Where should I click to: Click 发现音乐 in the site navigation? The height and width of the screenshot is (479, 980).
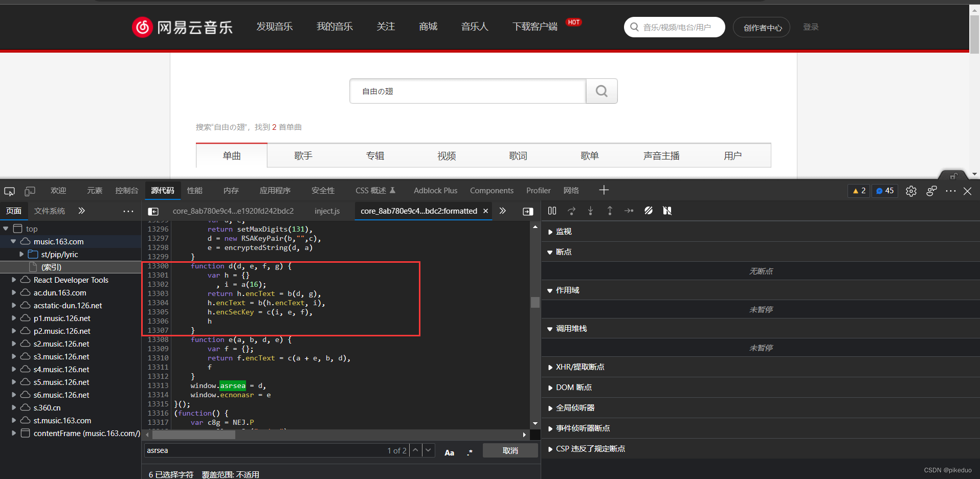click(275, 27)
